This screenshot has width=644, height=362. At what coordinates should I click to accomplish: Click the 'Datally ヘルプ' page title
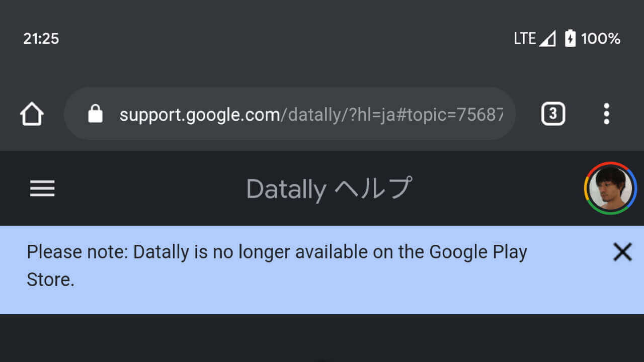click(329, 189)
